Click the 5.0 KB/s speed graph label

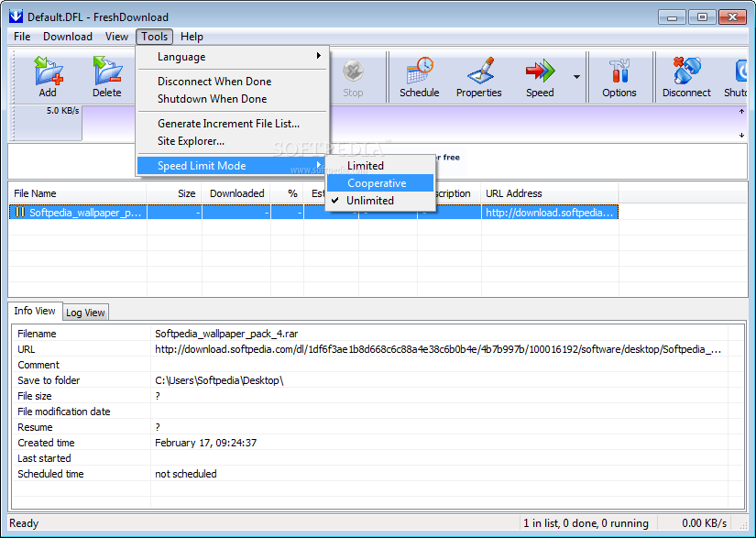point(62,110)
